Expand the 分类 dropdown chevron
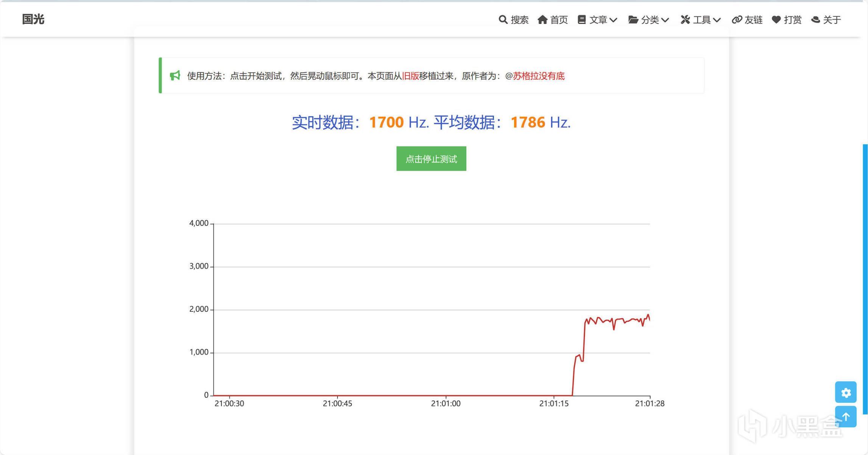The image size is (868, 455). tap(665, 20)
